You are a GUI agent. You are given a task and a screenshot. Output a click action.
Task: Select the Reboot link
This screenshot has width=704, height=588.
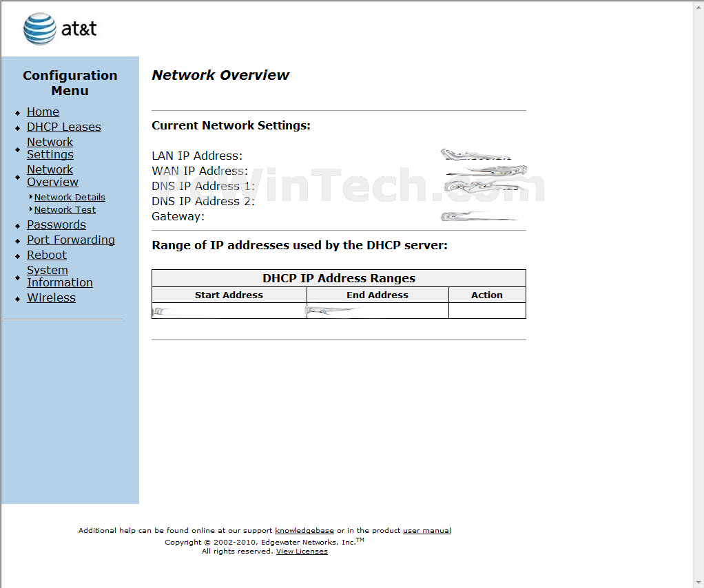click(47, 255)
